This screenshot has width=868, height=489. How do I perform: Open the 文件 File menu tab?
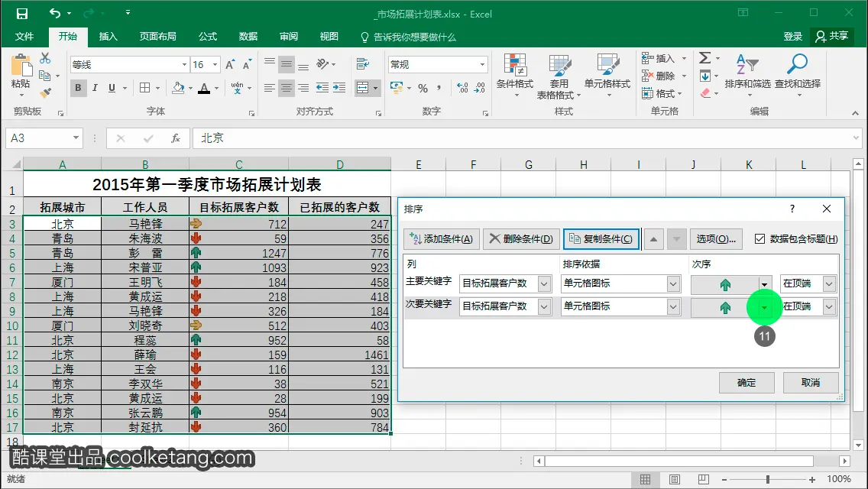tap(24, 37)
